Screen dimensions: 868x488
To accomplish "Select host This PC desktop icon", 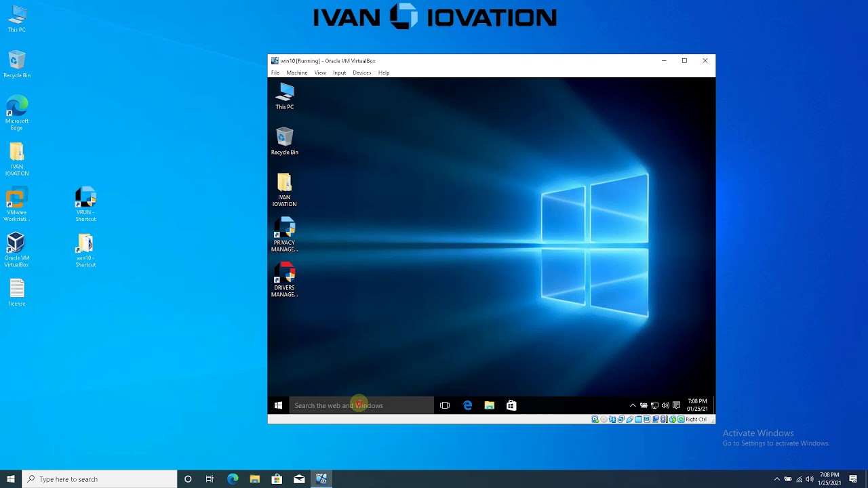I will click(x=17, y=19).
